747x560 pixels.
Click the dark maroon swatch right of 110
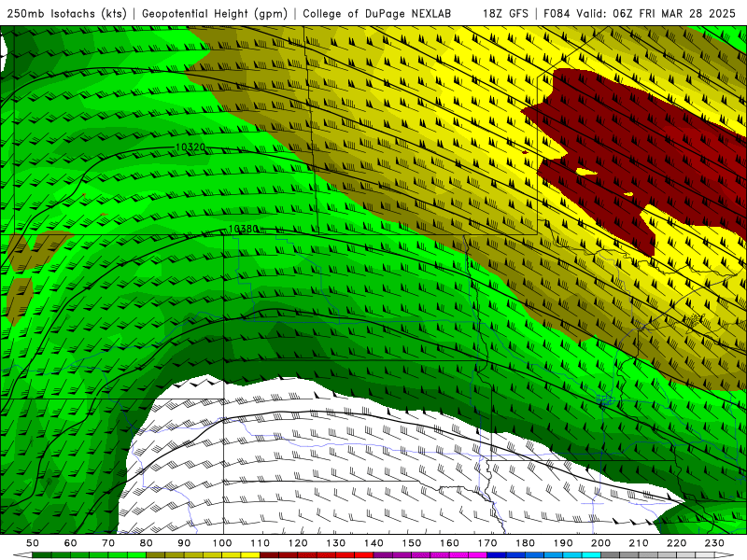[269, 555]
